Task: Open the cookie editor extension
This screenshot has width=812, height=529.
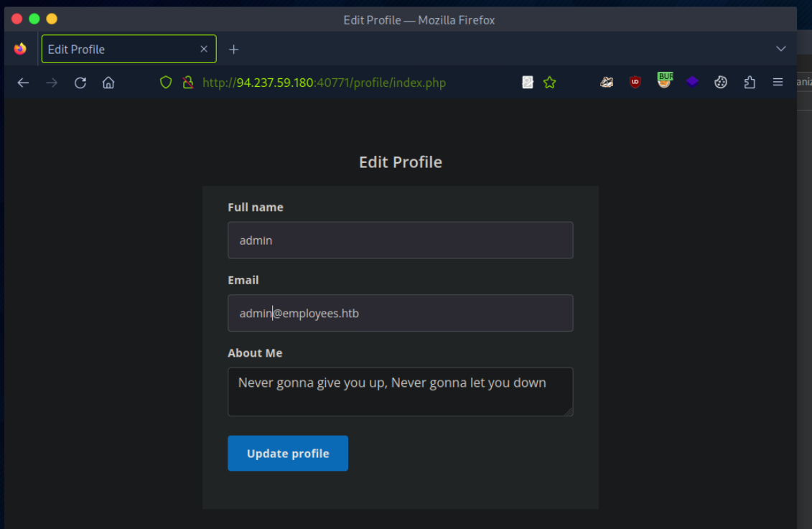Action: click(x=721, y=83)
